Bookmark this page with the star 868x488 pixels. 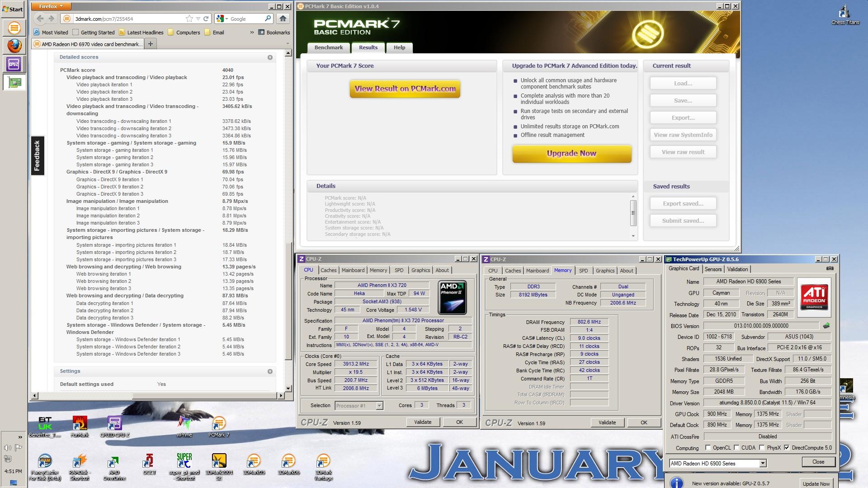click(189, 19)
